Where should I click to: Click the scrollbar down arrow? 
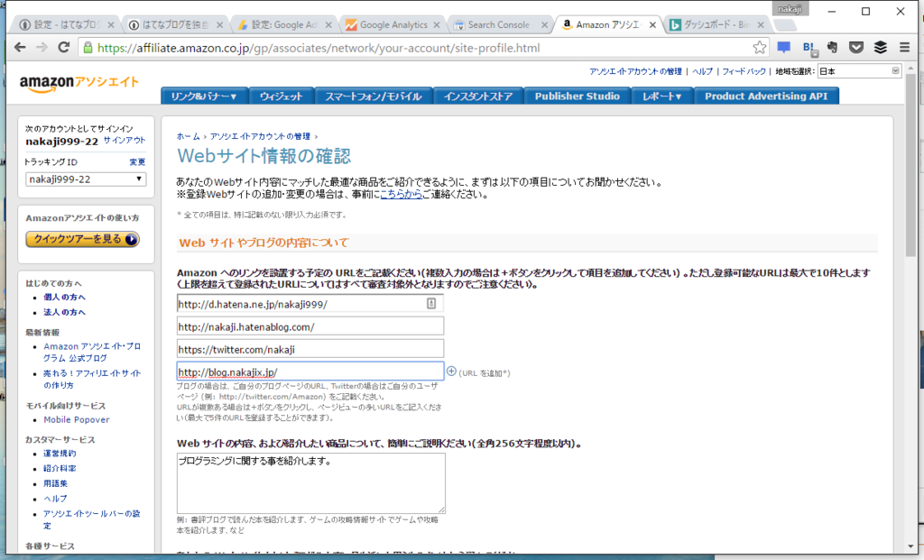point(911,546)
